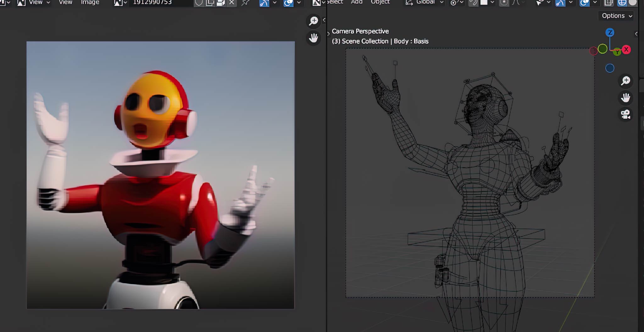This screenshot has height=332, width=644.
Task: Click the negative X dark red gizmo circle
Action: point(593,51)
